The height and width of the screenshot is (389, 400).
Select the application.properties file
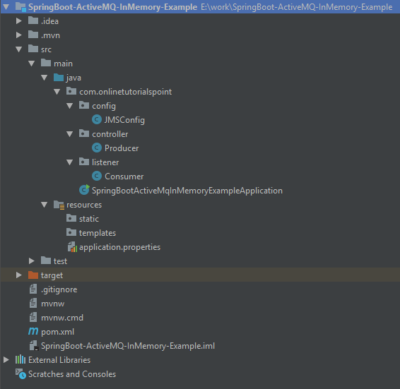[x=120, y=247]
